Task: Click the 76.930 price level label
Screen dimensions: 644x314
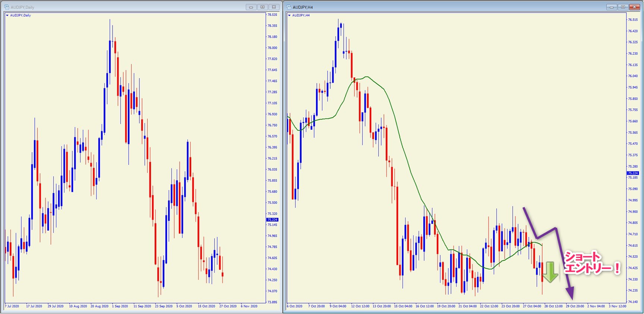Action: pyautogui.click(x=272, y=114)
